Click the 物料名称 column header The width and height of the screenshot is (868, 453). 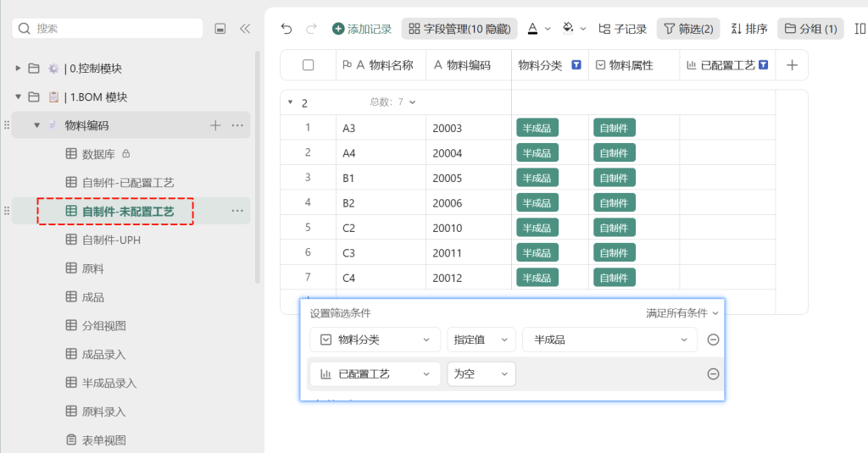[x=381, y=65]
